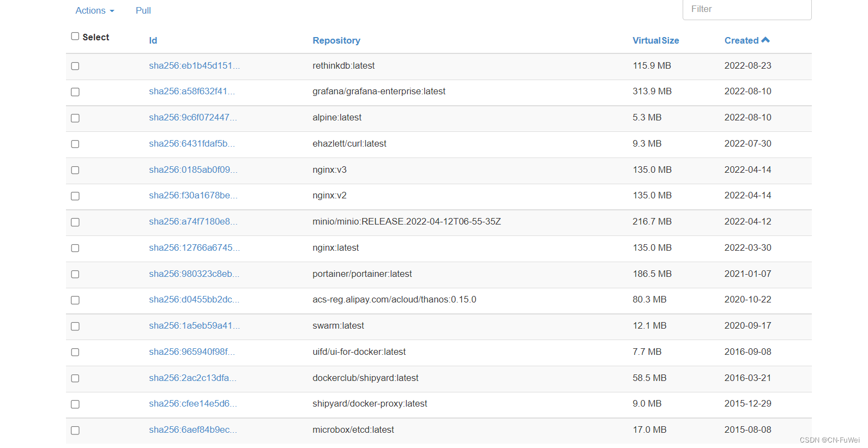Viewport: 868px width, 448px height.
Task: Open the Actions dropdown menu
Action: [x=94, y=10]
